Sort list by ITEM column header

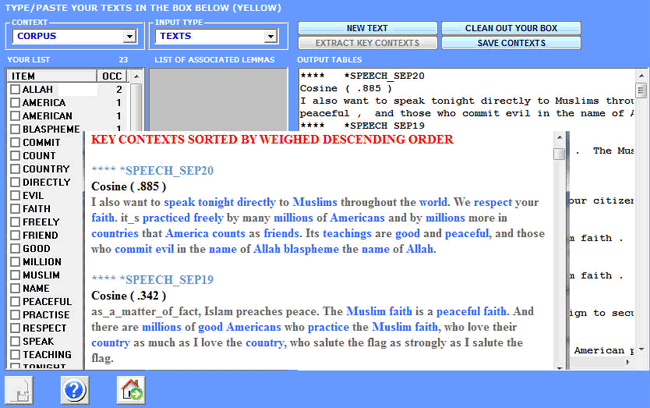[x=52, y=76]
